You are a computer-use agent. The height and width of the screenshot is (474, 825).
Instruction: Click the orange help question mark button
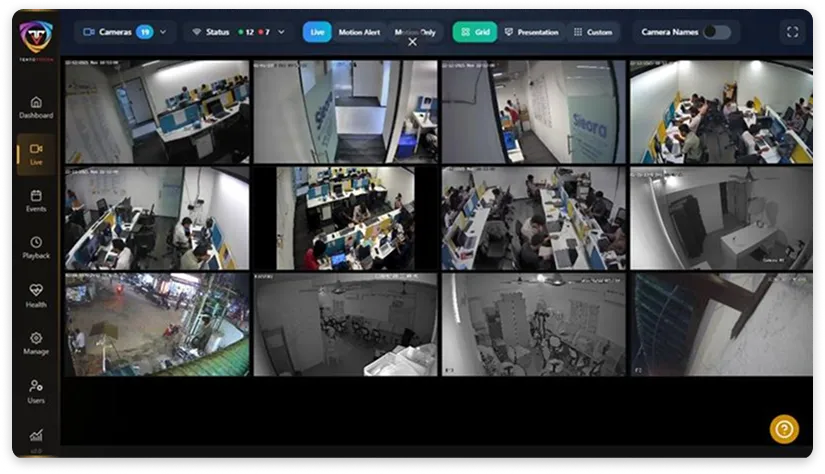(x=784, y=429)
